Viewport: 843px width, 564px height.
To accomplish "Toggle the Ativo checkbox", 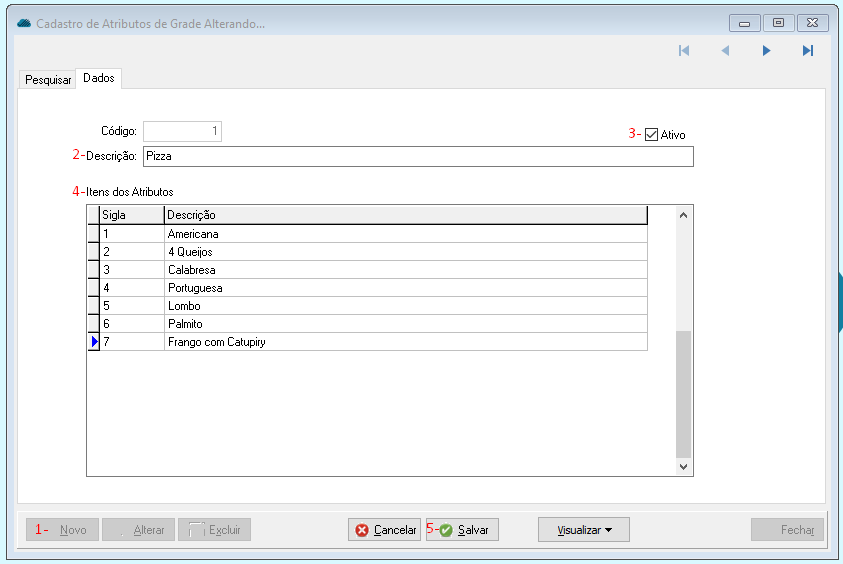I will [652, 135].
